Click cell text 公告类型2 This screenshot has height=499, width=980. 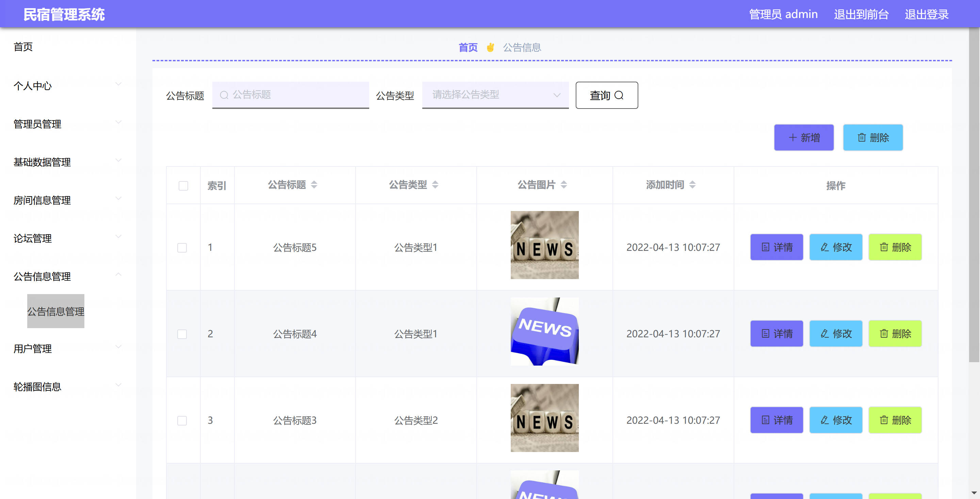416,420
